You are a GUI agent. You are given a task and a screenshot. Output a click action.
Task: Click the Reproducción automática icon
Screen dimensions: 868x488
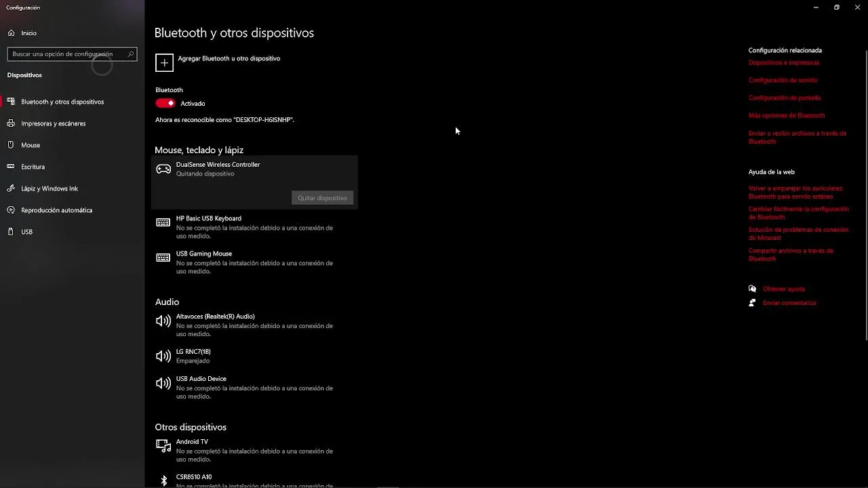[x=11, y=210]
